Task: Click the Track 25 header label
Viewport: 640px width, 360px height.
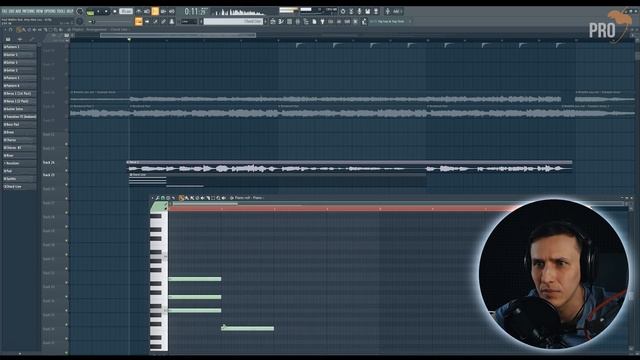Action: pyautogui.click(x=49, y=175)
